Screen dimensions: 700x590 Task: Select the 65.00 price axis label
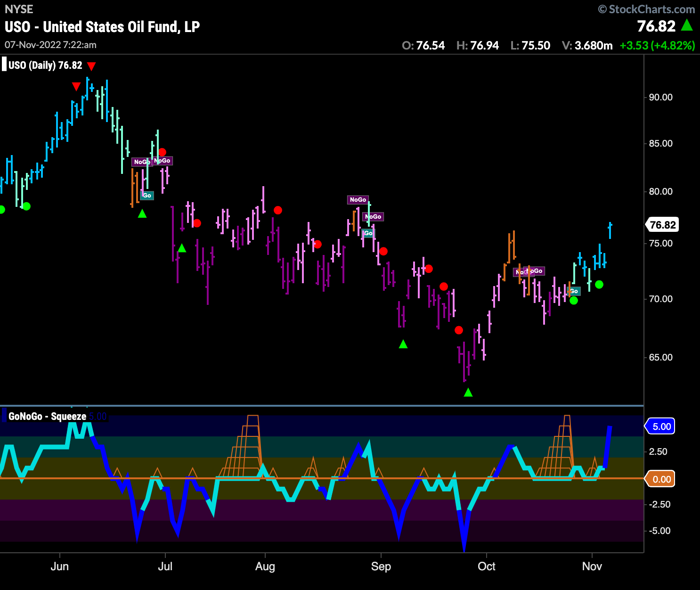pos(661,357)
